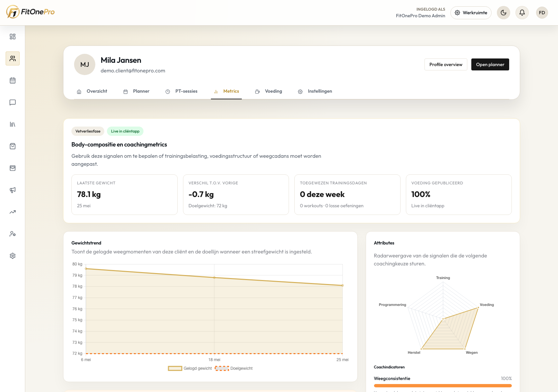Image resolution: width=558 pixels, height=392 pixels.
Task: Switch to the Overzicht tab
Action: click(92, 91)
